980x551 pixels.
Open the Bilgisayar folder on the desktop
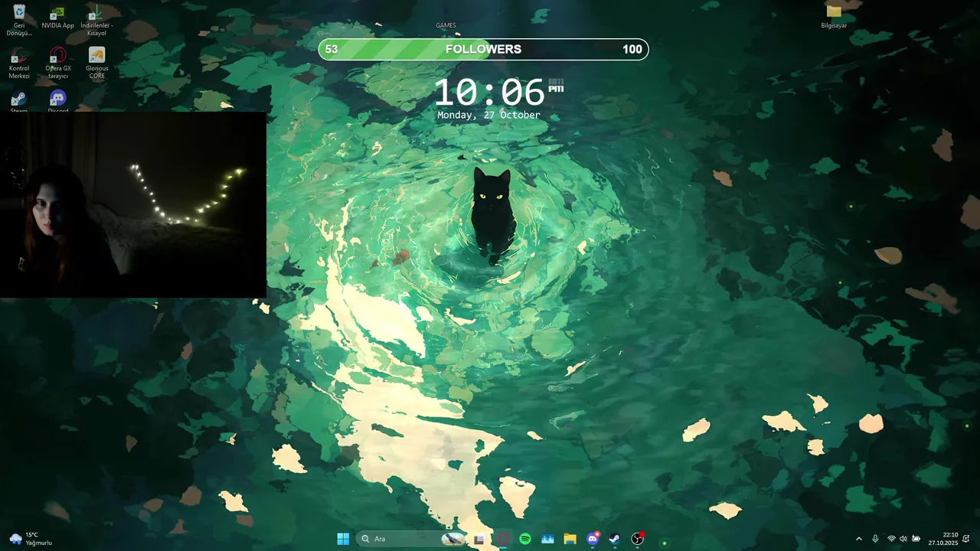pos(834,17)
